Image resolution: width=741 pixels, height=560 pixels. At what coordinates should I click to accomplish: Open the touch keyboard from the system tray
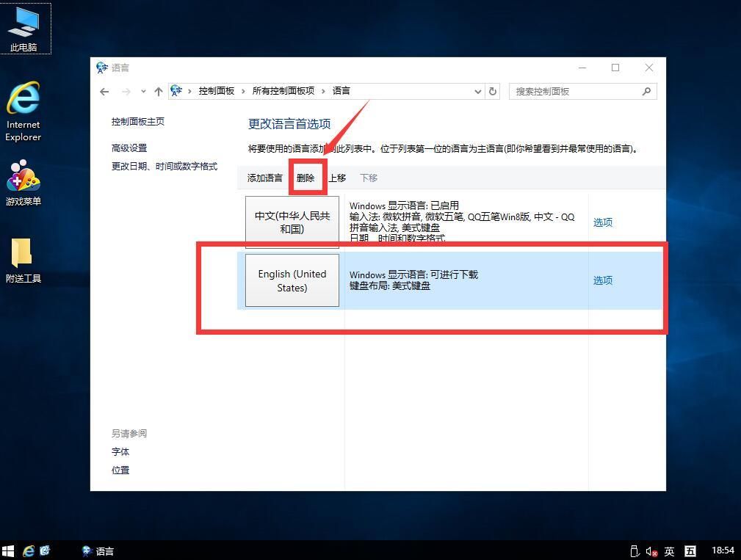click(x=690, y=550)
